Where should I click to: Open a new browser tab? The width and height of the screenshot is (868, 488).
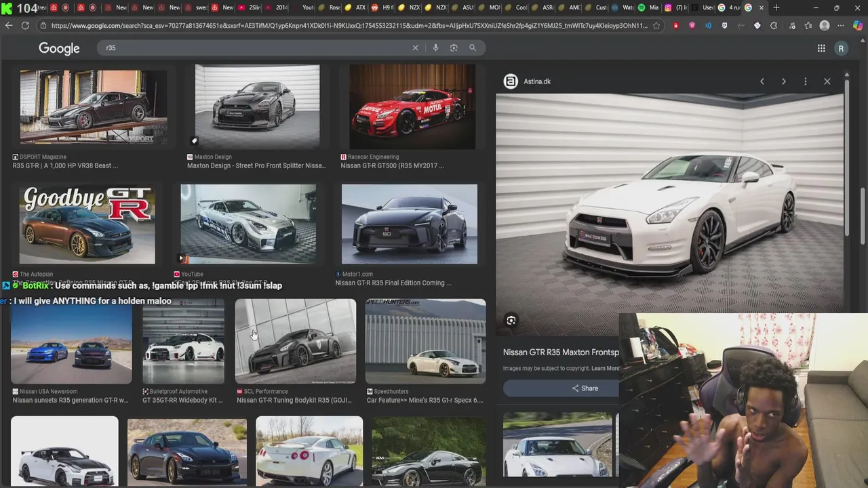pos(776,7)
